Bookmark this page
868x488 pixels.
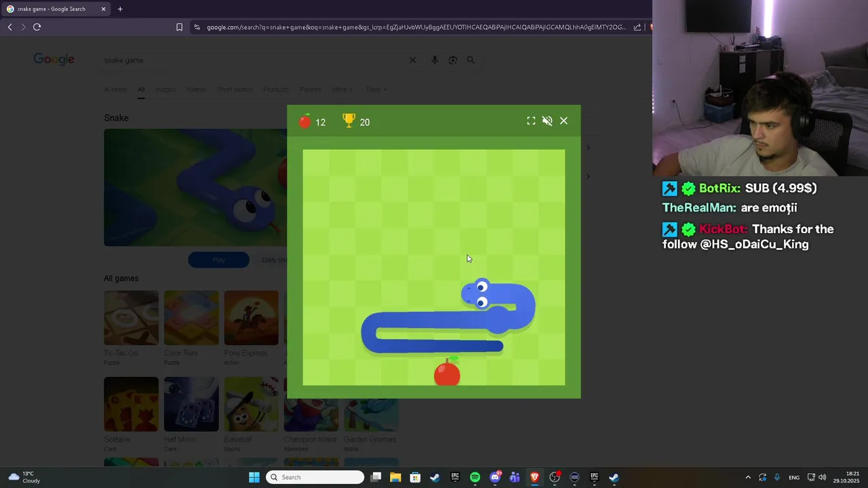[179, 27]
